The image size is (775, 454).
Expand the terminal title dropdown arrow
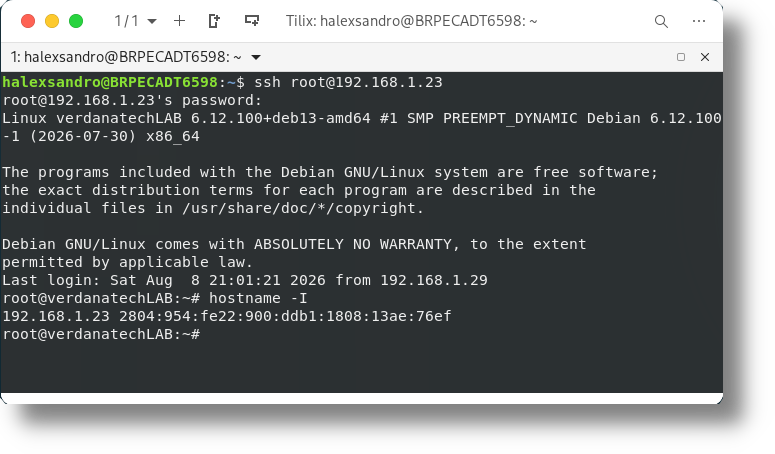click(x=256, y=57)
